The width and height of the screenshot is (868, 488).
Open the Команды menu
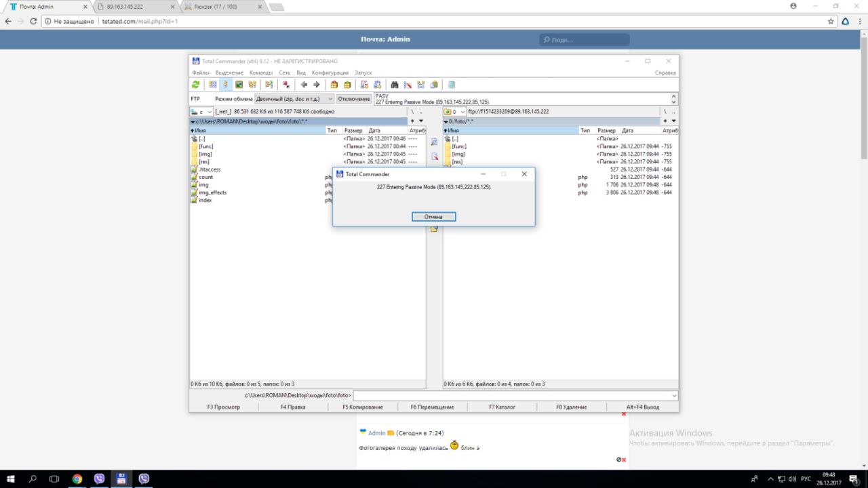tap(260, 73)
